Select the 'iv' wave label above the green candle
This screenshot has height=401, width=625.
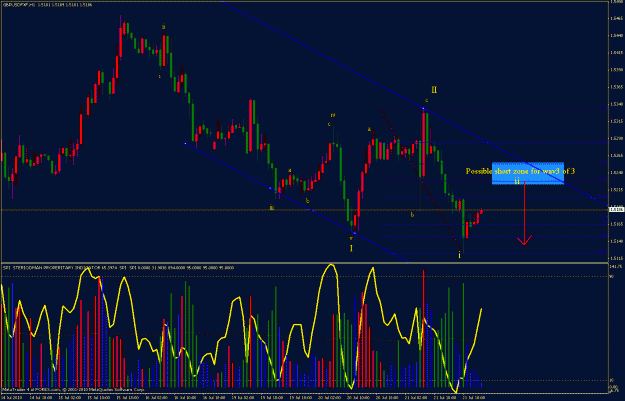pyautogui.click(x=333, y=115)
